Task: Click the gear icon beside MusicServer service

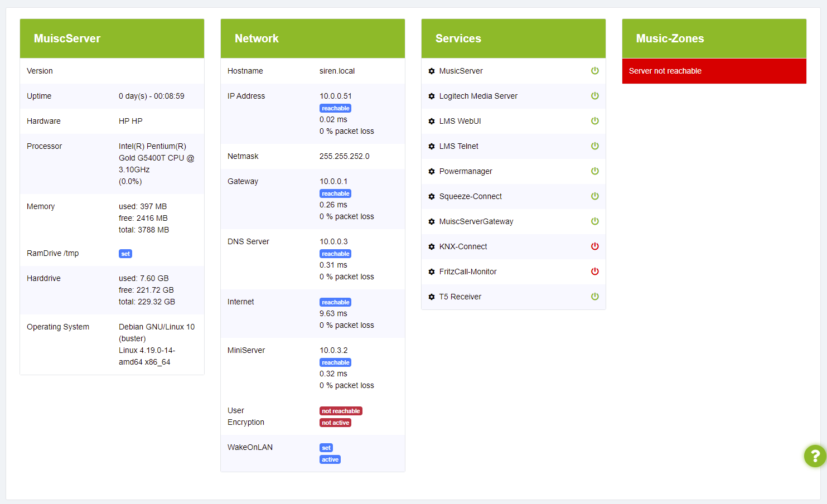Action: (x=432, y=71)
